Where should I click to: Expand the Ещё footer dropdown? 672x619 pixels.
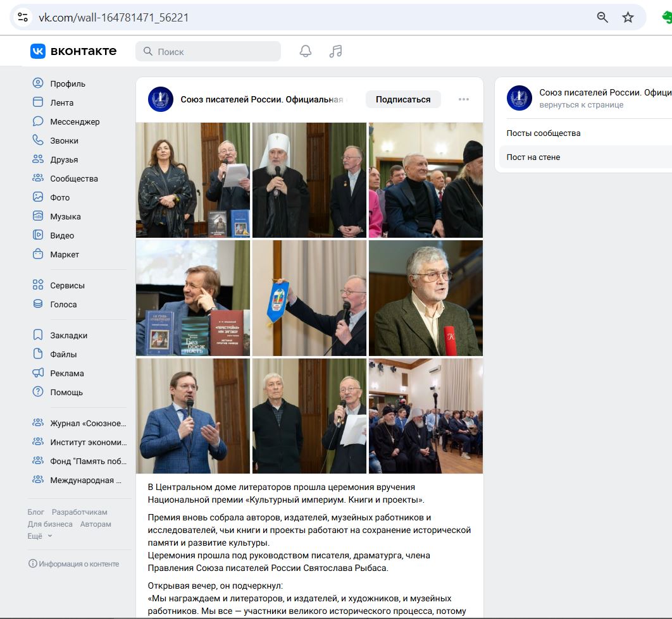tap(40, 536)
